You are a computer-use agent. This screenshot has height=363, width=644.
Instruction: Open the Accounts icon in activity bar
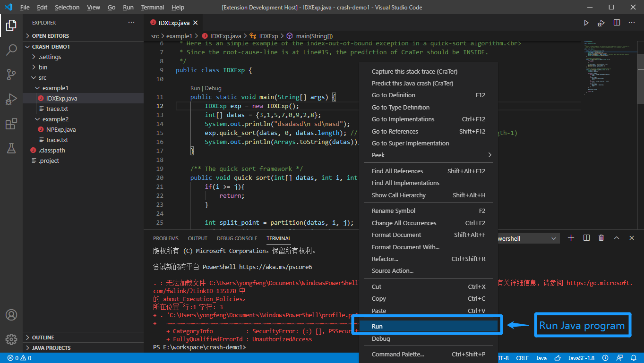pos(11,315)
